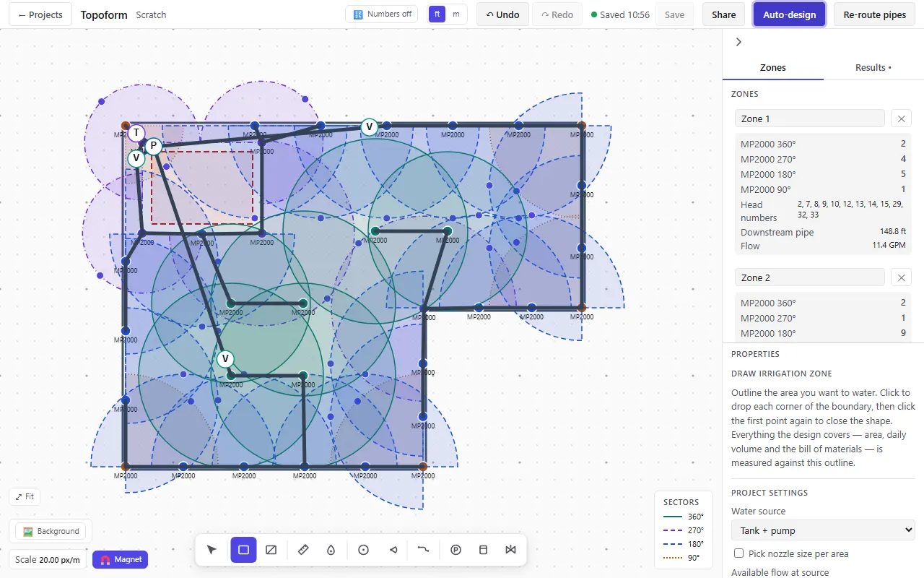This screenshot has width=924, height=578.
Task: Click the Downstream pipe 148.8 ft value
Action: (892, 231)
